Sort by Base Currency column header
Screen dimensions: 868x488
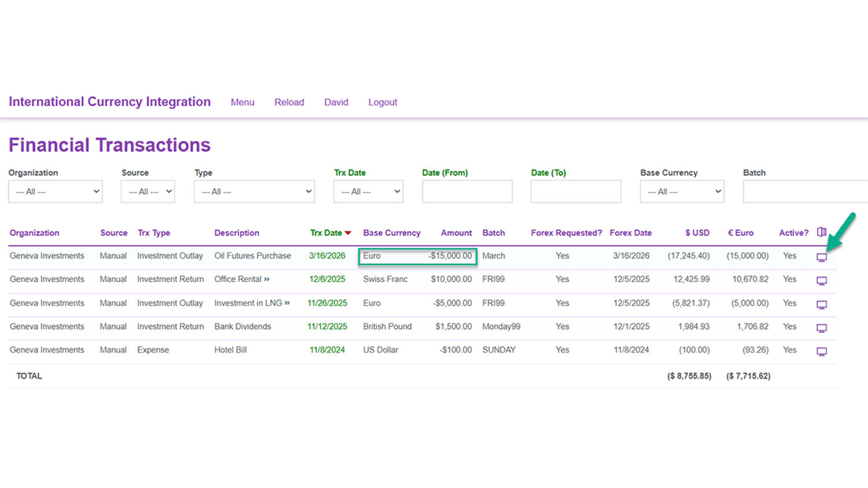392,233
